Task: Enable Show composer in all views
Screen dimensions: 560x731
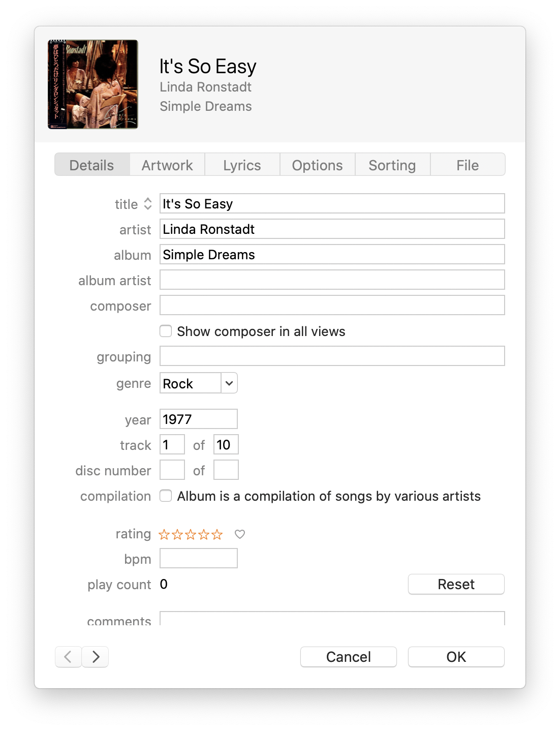Action: point(166,331)
